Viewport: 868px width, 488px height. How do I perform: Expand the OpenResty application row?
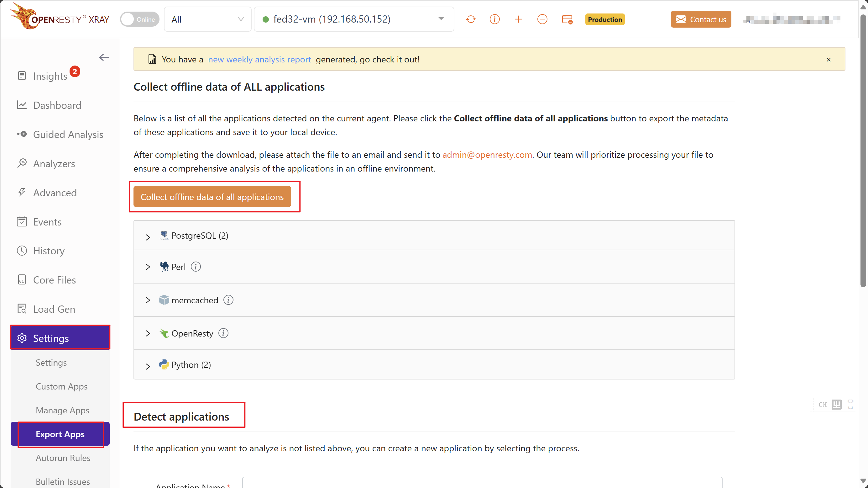tap(434, 333)
